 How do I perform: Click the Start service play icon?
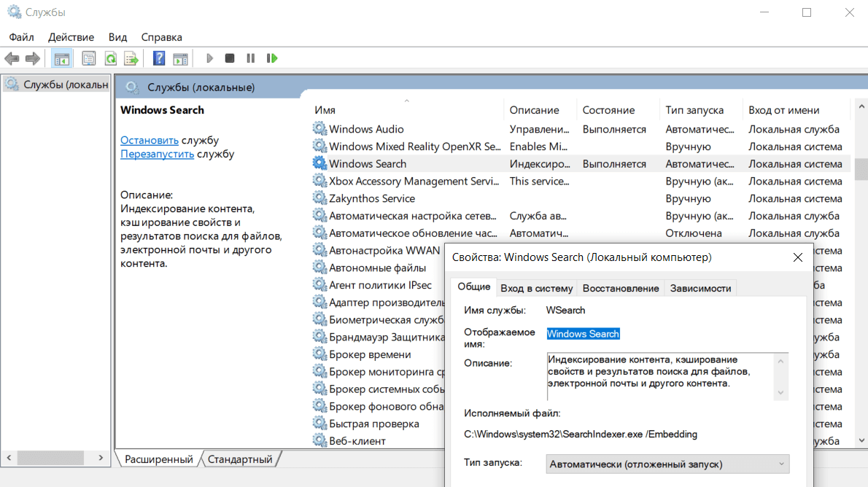(x=209, y=58)
